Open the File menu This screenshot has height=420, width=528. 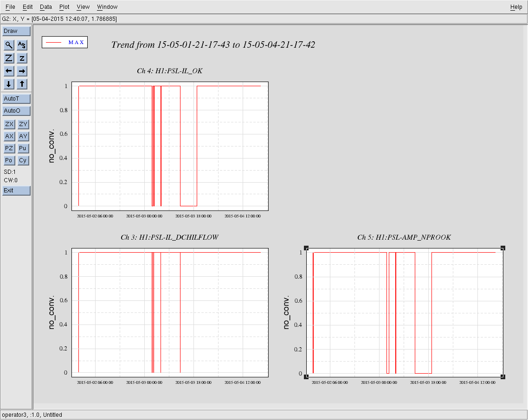(10, 7)
